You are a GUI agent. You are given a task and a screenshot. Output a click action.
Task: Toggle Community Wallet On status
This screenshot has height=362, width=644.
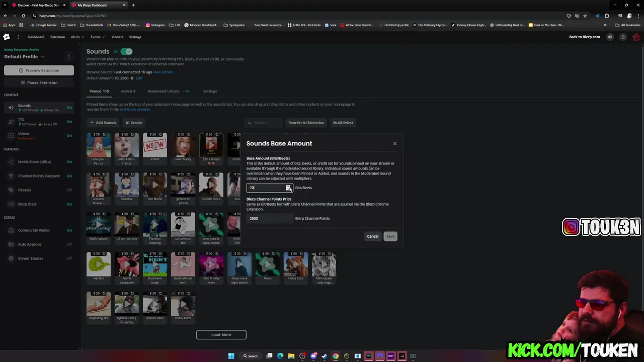click(69, 230)
